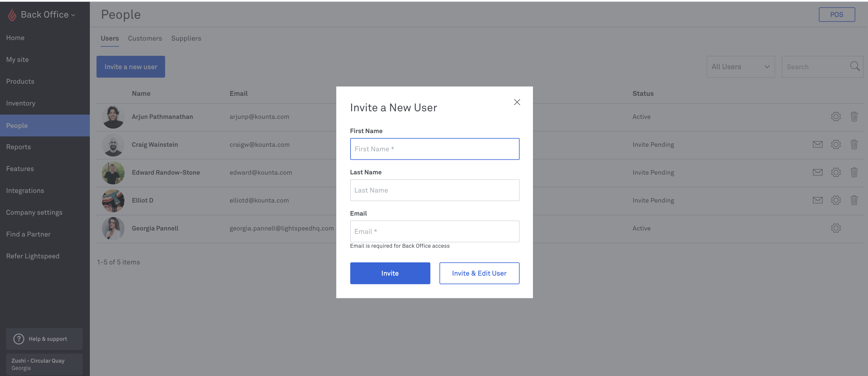This screenshot has width=868, height=376.
Task: Delete Arjun Pathmanathan with trash icon
Action: 854,117
